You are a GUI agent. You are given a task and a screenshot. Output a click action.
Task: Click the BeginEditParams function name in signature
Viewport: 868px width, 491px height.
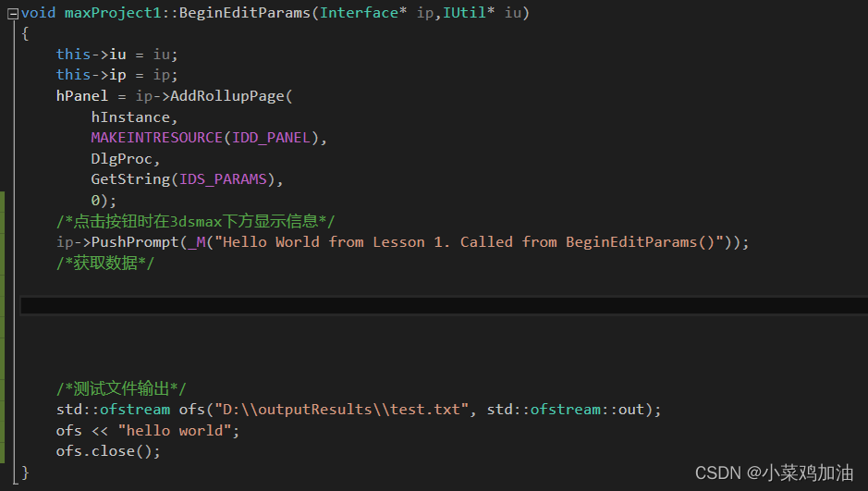point(245,13)
